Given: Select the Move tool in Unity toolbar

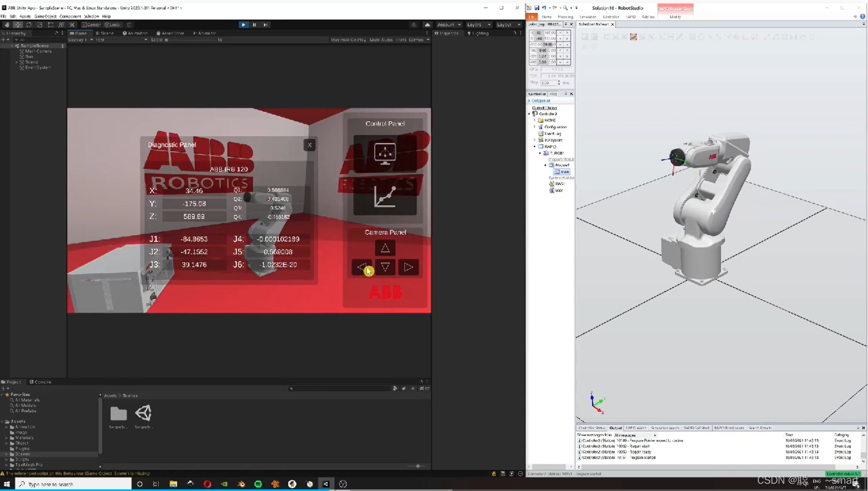Looking at the screenshot, I should pyautogui.click(x=18, y=25).
